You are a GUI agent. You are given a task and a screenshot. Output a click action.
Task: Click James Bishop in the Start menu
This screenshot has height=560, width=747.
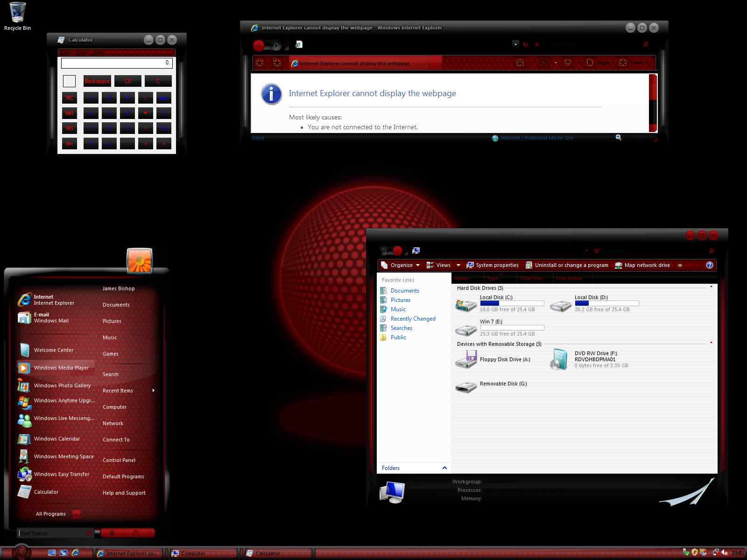[119, 288]
